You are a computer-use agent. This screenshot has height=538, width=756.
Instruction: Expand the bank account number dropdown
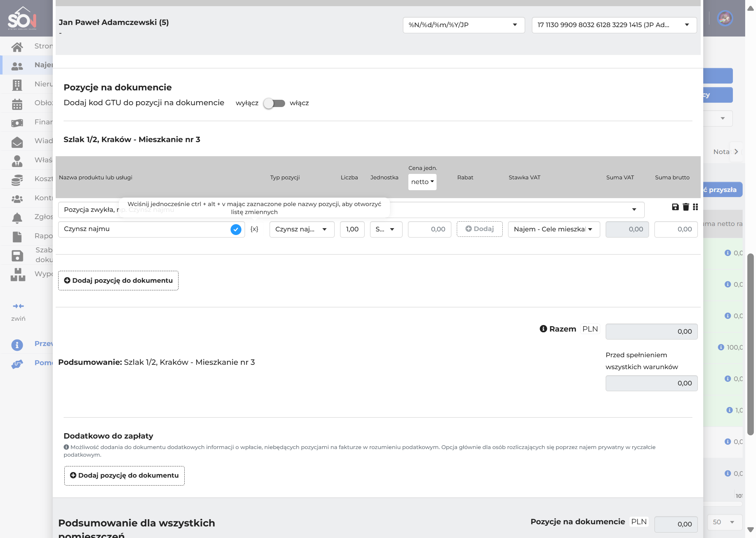(x=614, y=25)
